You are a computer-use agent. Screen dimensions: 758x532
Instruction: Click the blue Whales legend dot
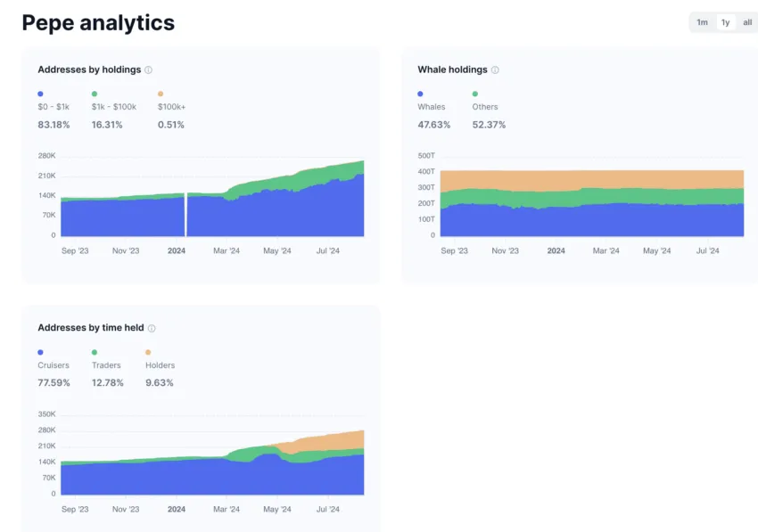(420, 94)
